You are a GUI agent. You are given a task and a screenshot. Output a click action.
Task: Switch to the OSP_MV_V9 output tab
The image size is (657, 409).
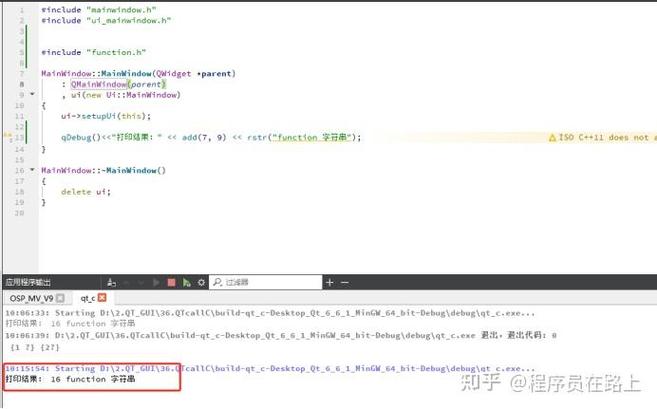click(x=30, y=298)
